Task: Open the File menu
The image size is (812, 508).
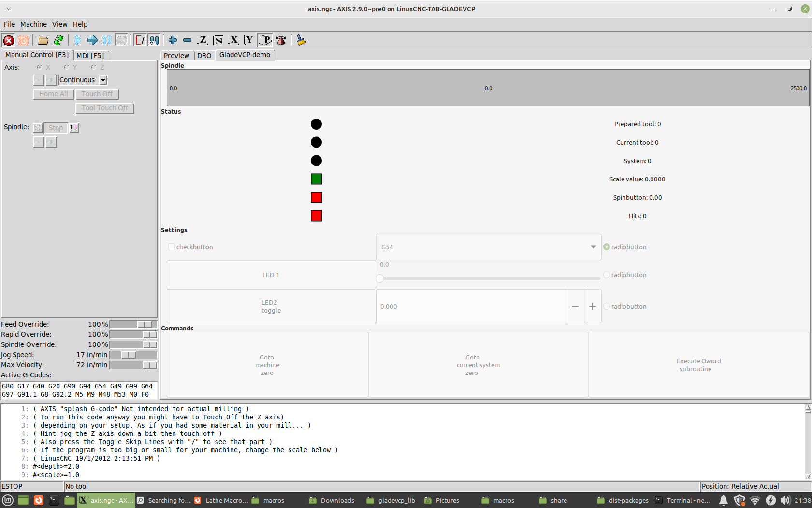Action: click(9, 24)
